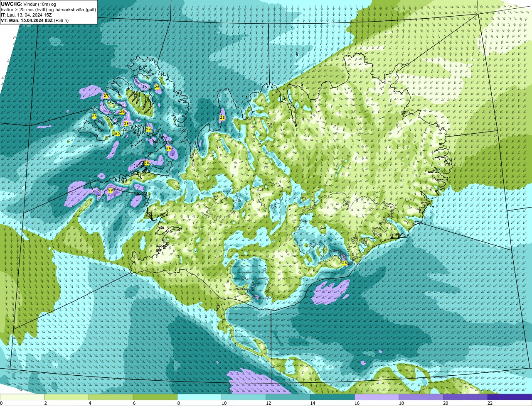
Task: Select the 8–10 m/s light cyan legend swatch
Action: coord(199,397)
